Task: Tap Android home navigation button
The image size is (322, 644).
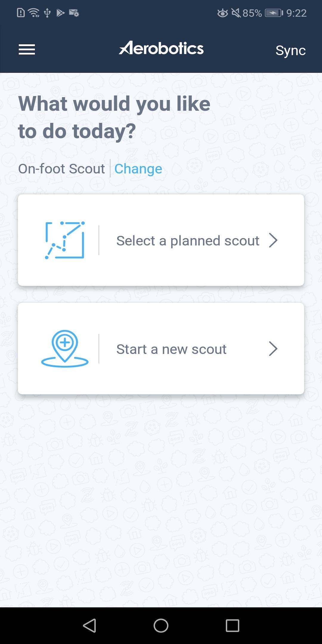Action: click(161, 626)
